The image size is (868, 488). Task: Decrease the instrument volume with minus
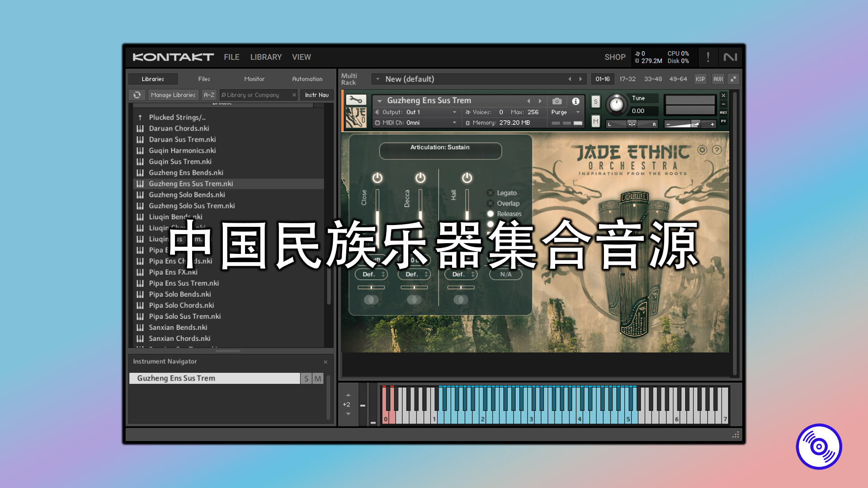(x=668, y=124)
